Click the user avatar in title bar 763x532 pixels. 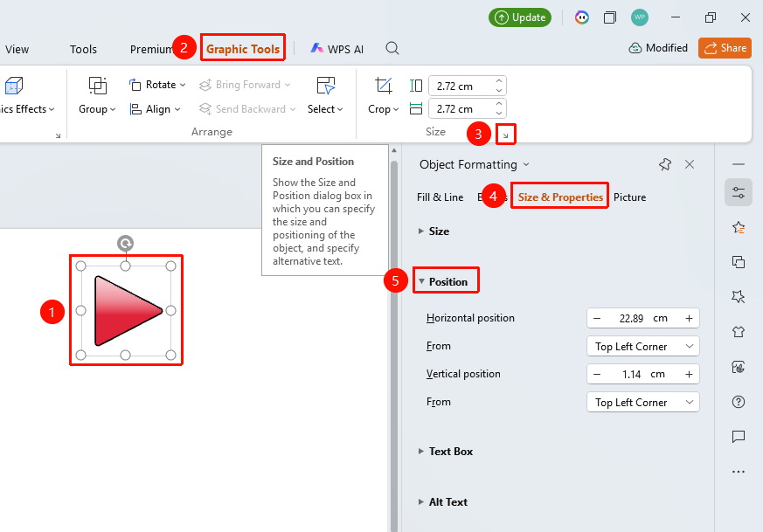(640, 17)
